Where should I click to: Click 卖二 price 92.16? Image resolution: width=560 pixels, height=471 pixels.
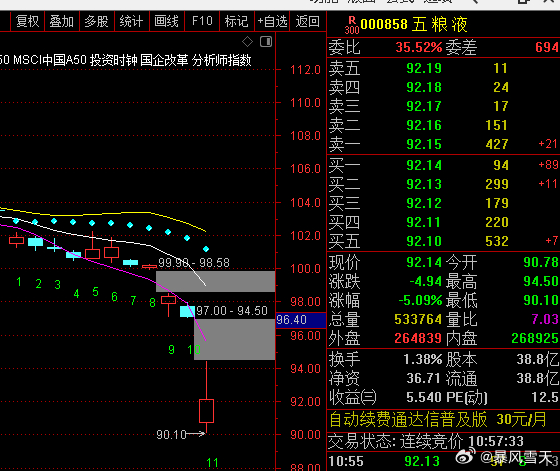[424, 125]
